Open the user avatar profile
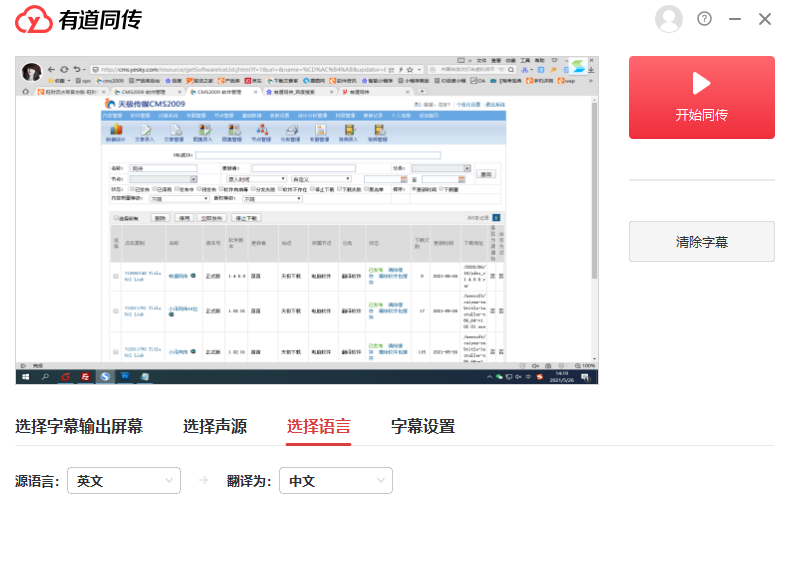790x579 pixels. (668, 19)
